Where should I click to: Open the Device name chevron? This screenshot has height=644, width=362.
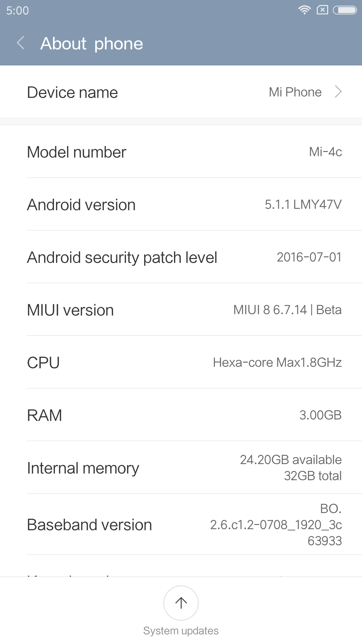pyautogui.click(x=338, y=92)
